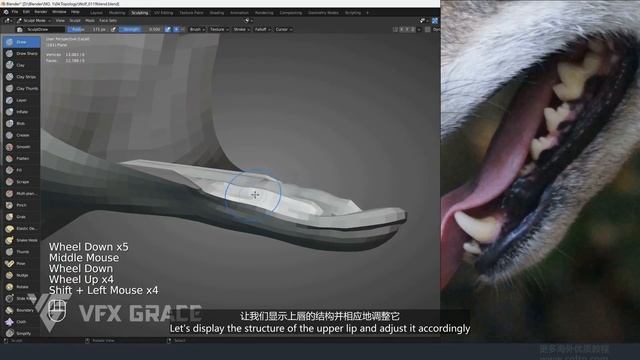640x360 pixels.
Task: Switch to the Smooth brush
Action: (x=21, y=147)
